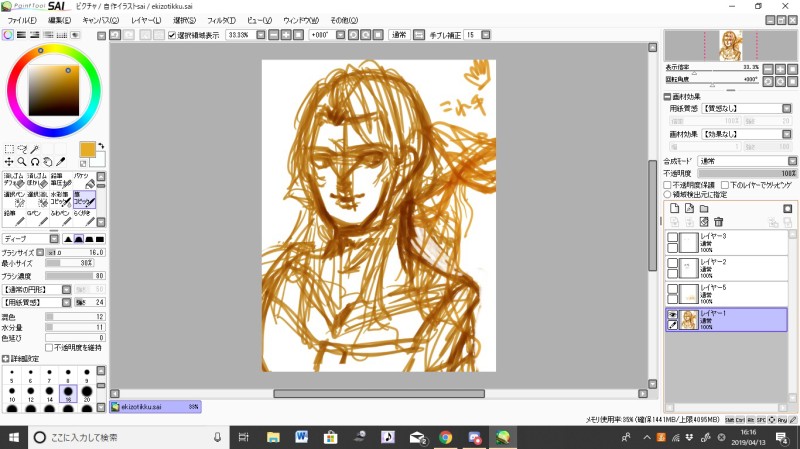Open the 合成モード blending mode dropdown
This screenshot has height=449, width=800.
coord(792,161)
